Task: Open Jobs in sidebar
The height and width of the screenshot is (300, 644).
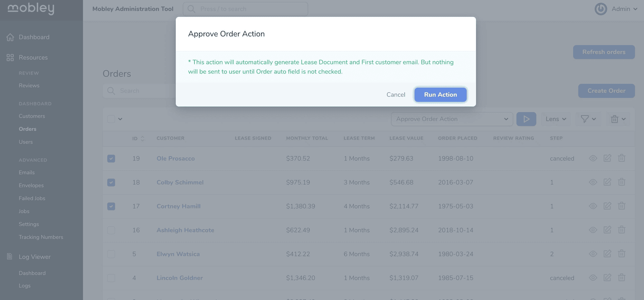Action: (24, 211)
